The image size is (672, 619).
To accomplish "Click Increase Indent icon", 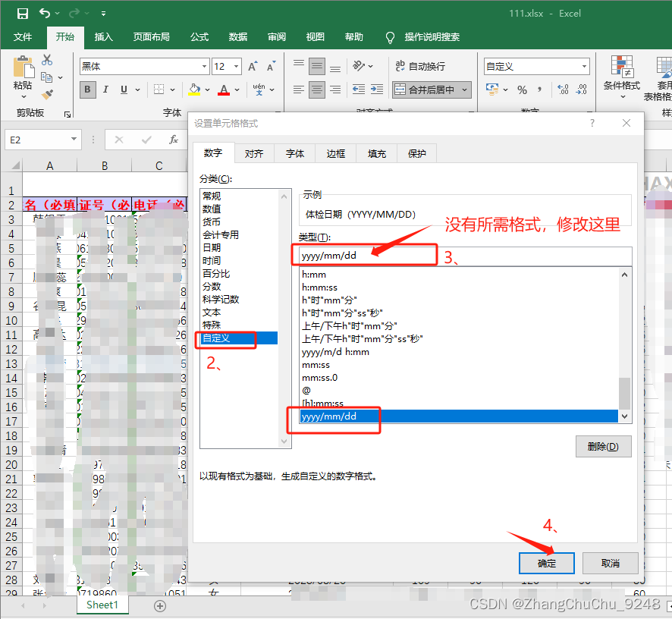I will (x=377, y=90).
